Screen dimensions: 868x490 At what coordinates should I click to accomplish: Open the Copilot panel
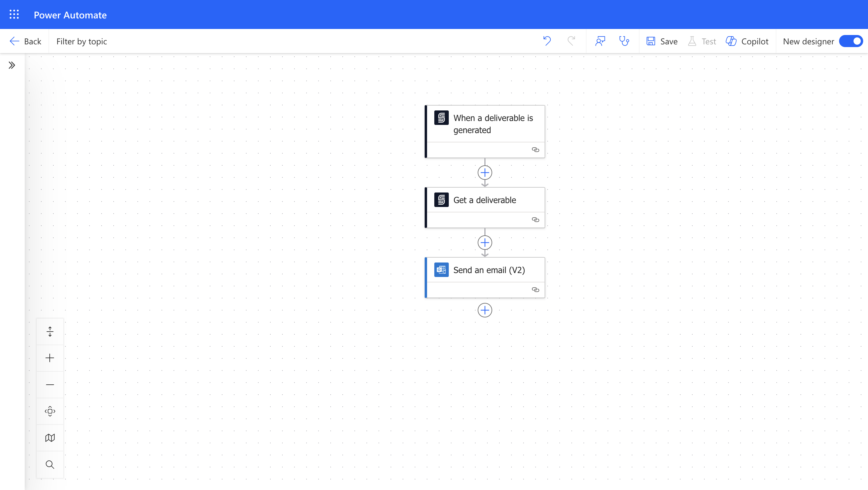point(747,41)
